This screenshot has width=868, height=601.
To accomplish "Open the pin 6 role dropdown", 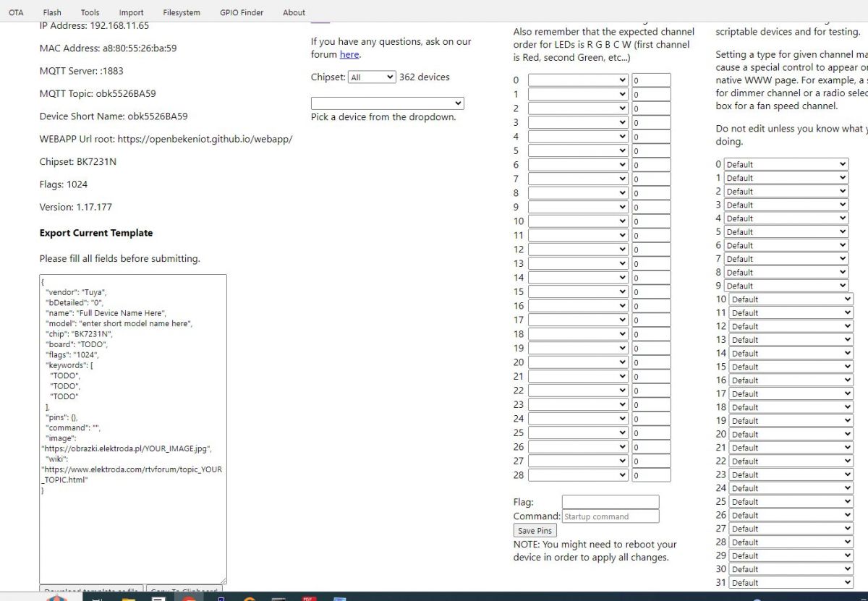I will click(x=578, y=165).
